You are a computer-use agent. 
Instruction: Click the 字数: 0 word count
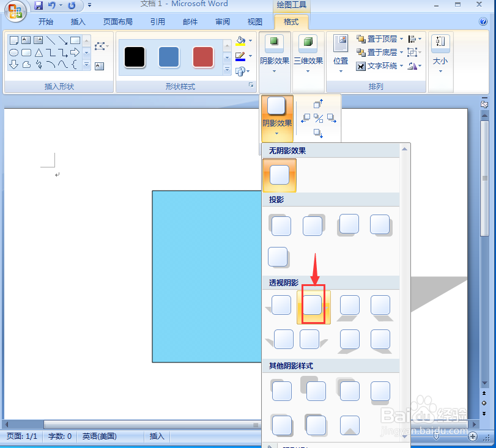(60, 436)
